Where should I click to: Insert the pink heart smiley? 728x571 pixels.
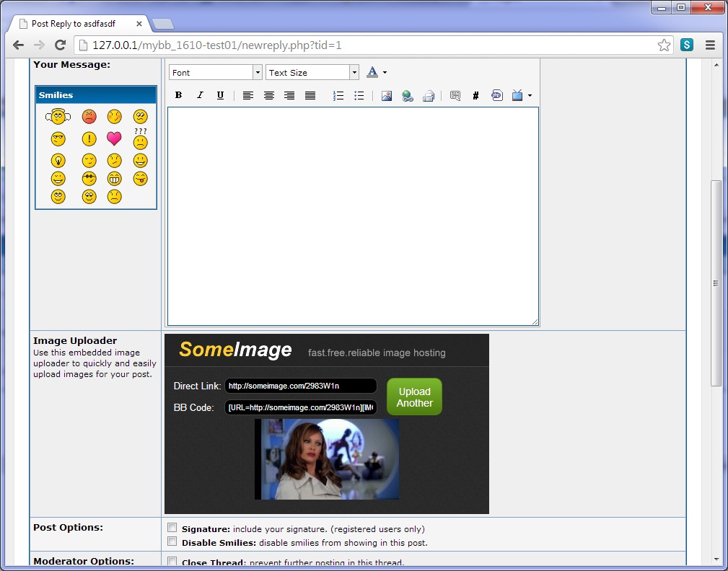point(114,138)
